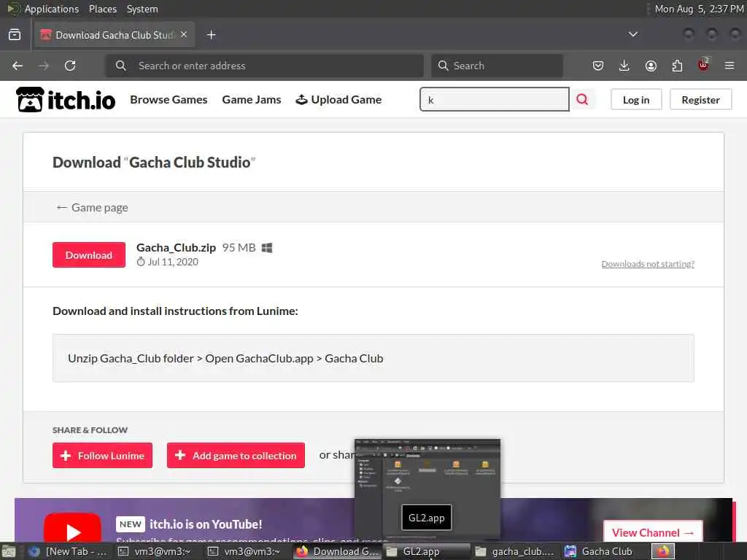Viewport: 747px width, 560px height.
Task: Open Game Jams page
Action: pos(252,99)
